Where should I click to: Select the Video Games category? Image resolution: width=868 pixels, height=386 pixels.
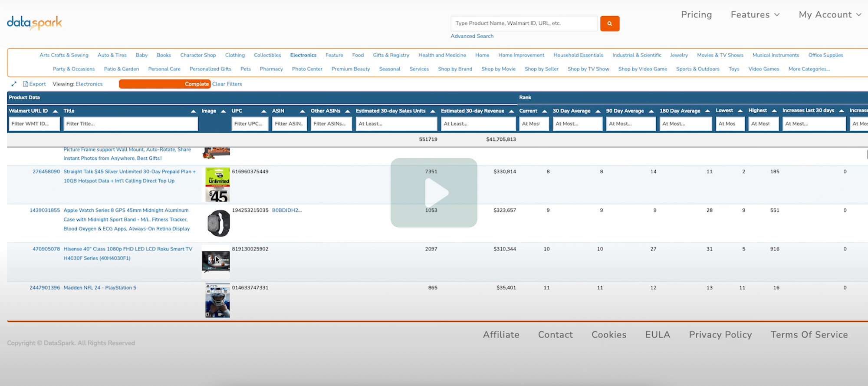(763, 69)
